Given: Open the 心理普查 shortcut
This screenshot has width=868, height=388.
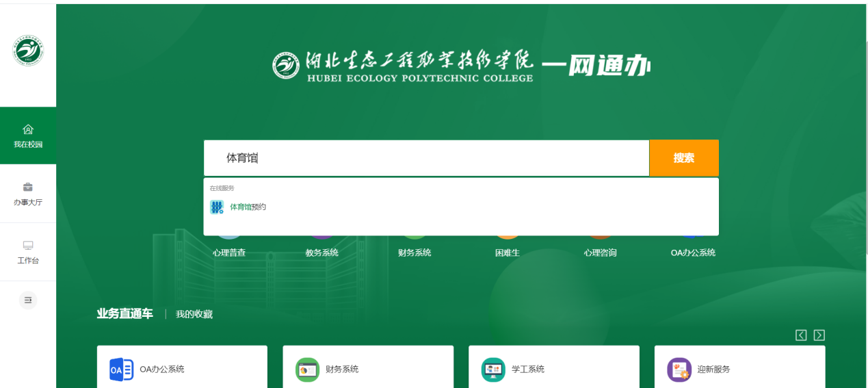Looking at the screenshot, I should coord(229,253).
